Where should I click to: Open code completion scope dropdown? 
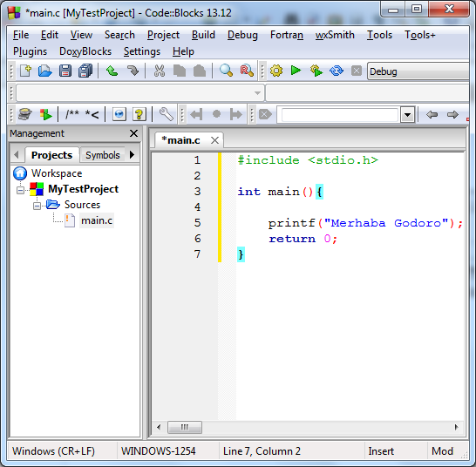click(x=139, y=93)
